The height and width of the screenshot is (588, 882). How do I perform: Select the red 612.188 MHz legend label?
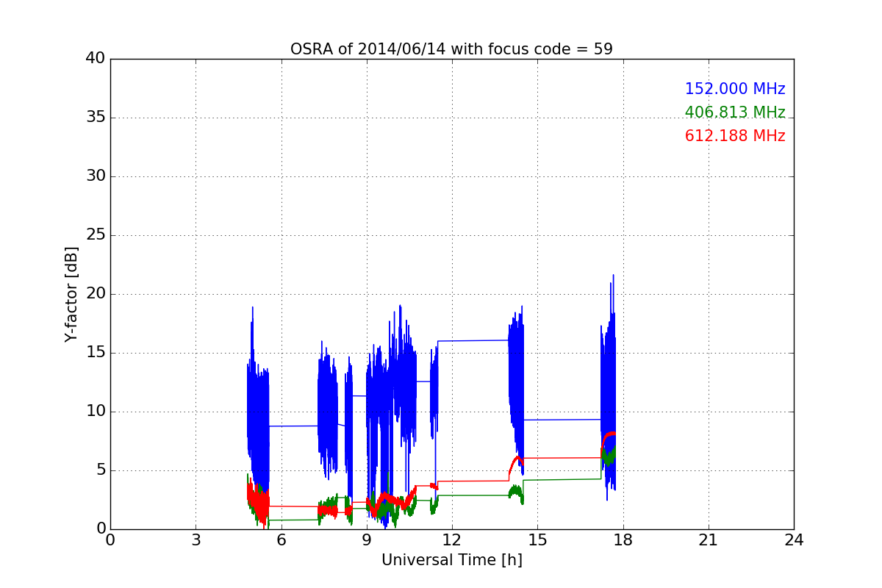735,136
